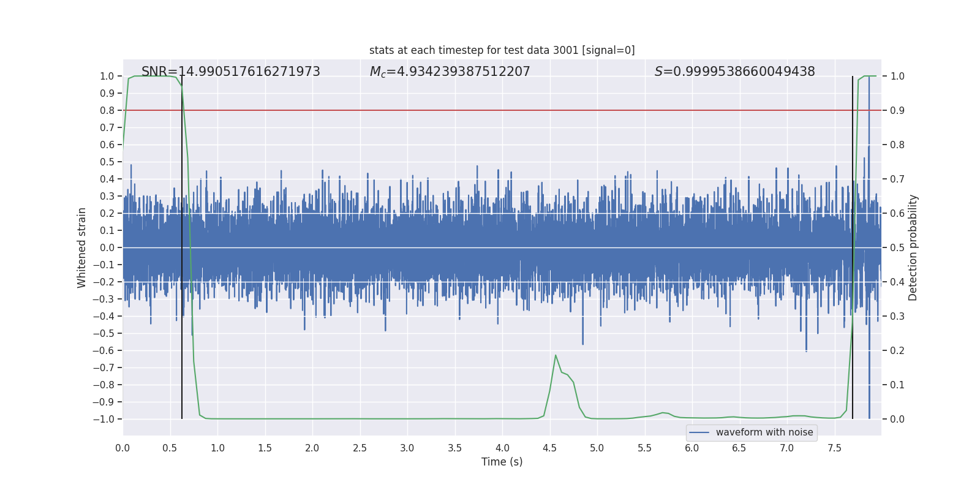
Task: Click the 0.6 tick on the Whitened strain axis
Action: tap(107, 145)
